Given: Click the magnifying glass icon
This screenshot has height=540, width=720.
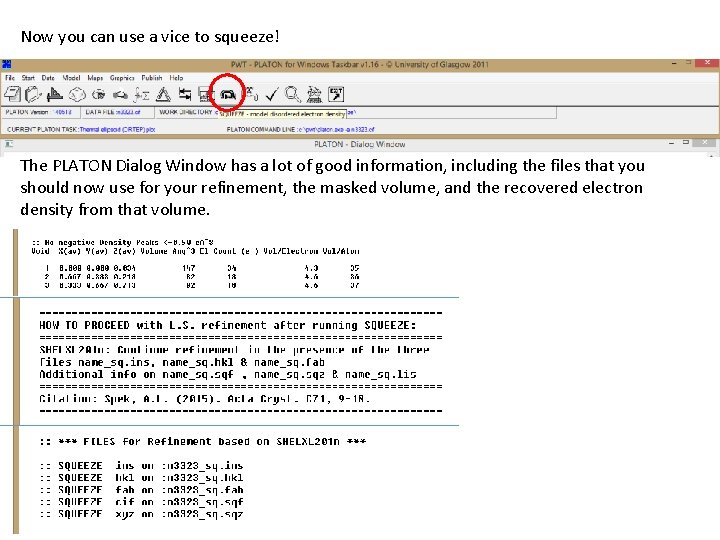Looking at the screenshot, I should tap(292, 95).
